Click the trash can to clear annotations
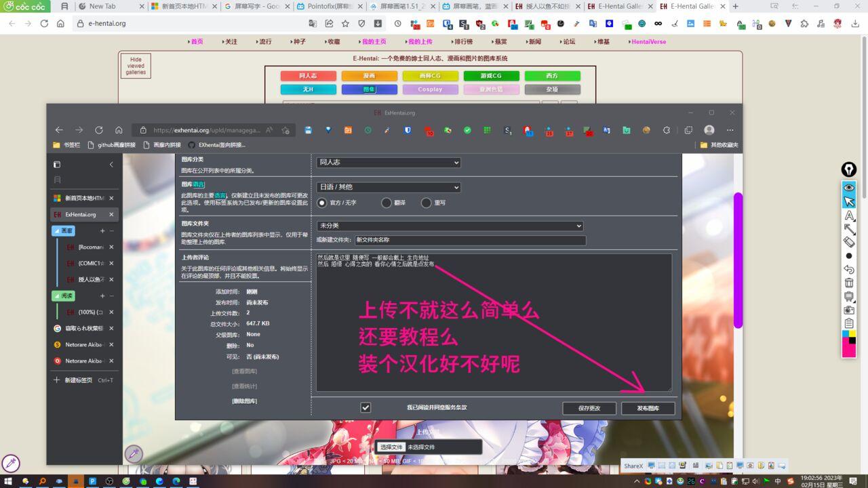Image resolution: width=868 pixels, height=488 pixels. 849,283
